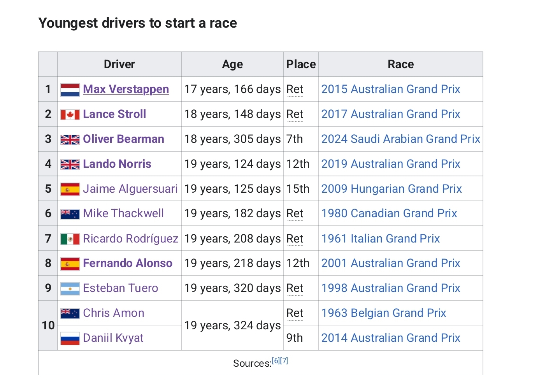Screen dimensions: 560x392
Task: Open the 1963 Belgian Grand Prix link
Action: point(383,313)
